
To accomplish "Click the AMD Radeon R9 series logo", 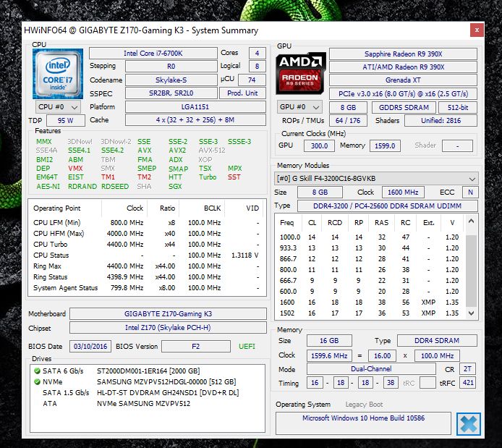I will click(301, 74).
